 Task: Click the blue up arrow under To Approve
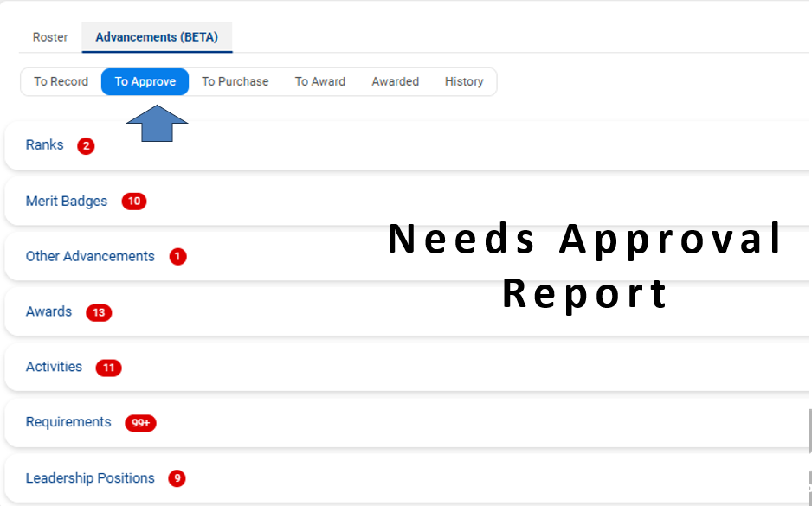[157, 123]
